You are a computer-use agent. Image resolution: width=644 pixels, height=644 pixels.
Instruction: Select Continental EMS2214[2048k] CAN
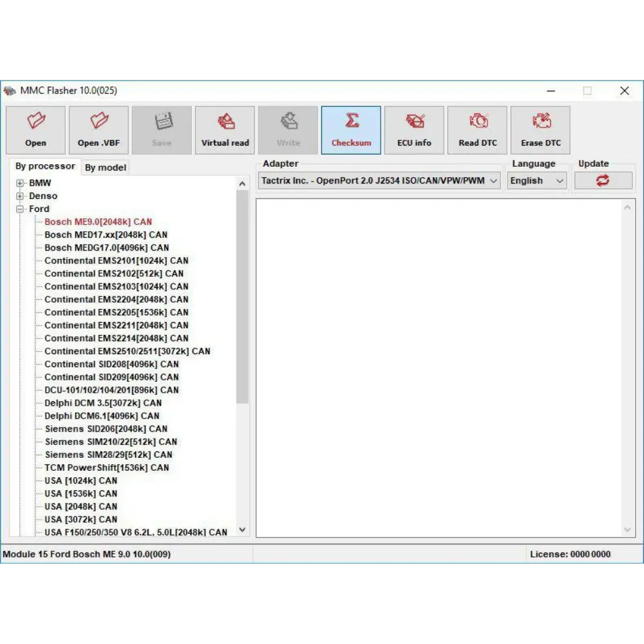[117, 339]
